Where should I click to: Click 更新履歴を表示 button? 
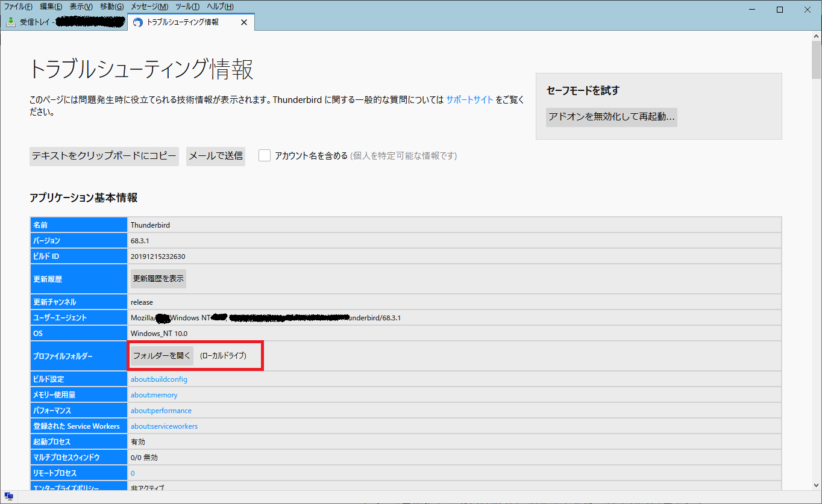coord(158,279)
